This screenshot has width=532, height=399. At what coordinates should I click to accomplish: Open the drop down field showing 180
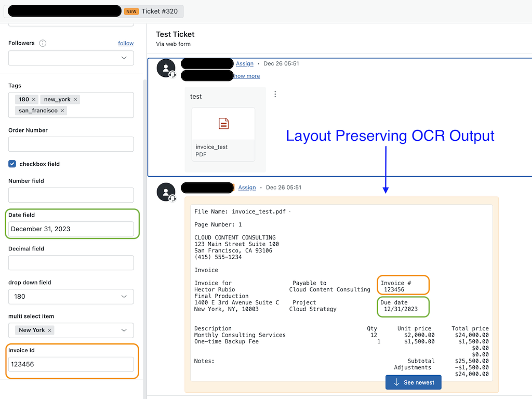click(71, 297)
